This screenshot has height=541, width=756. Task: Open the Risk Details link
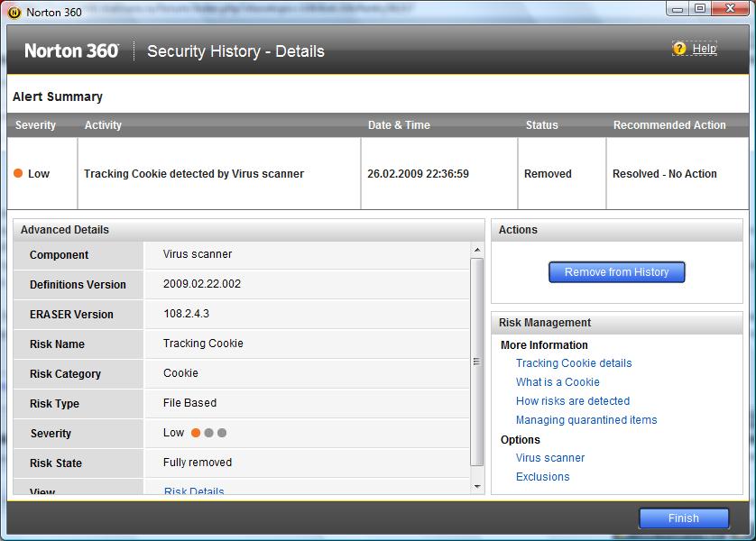(x=194, y=491)
